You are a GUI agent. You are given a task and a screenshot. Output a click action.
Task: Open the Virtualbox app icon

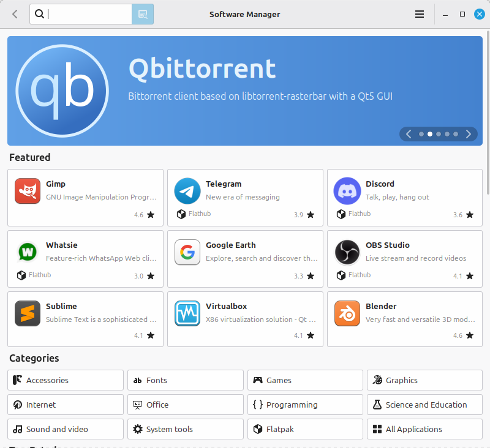(x=187, y=313)
